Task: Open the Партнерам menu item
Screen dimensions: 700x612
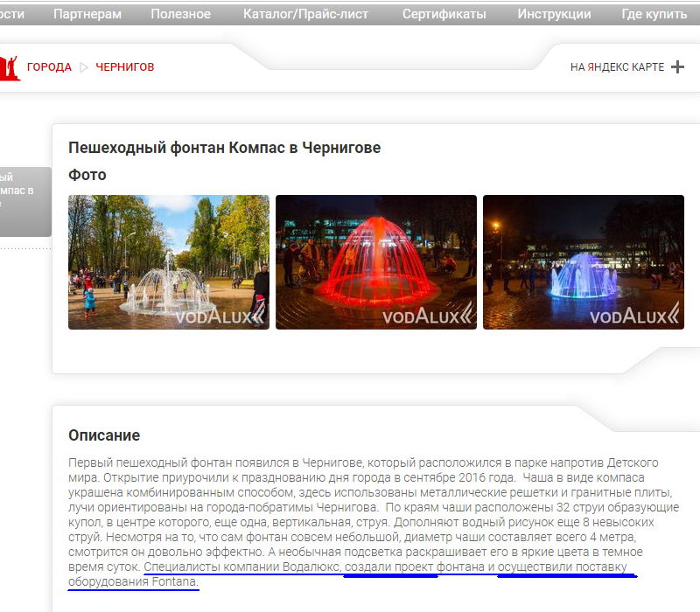Action: pyautogui.click(x=87, y=14)
